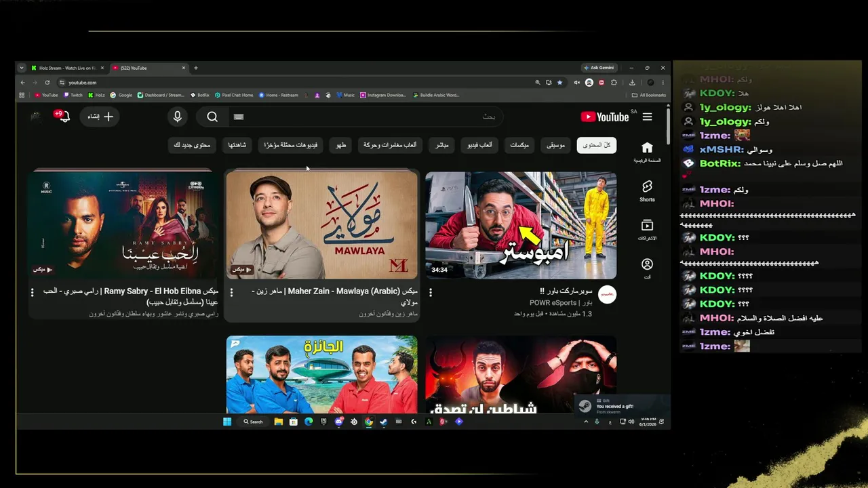Open Chrome downloads icon
This screenshot has height=488, width=868.
coord(632,83)
